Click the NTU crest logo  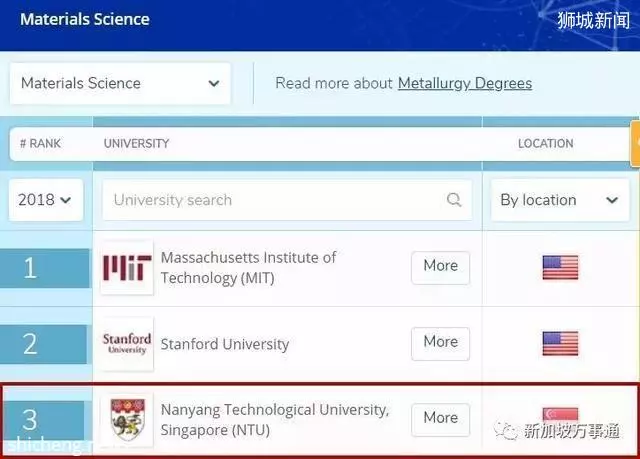click(127, 420)
